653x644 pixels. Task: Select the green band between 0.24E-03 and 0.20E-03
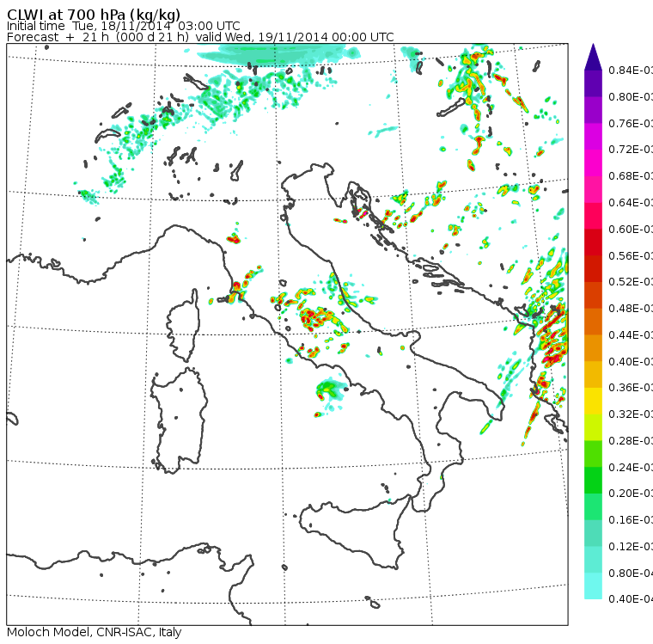point(593,480)
